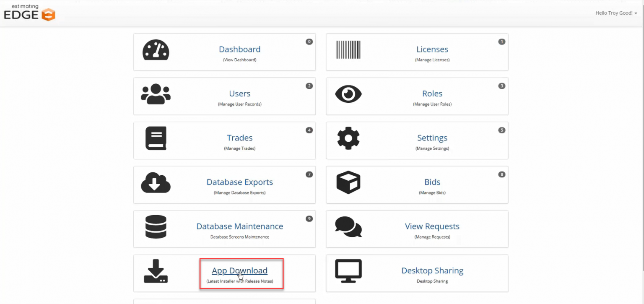
Task: Click the monitor icon for Desktop Sharing
Action: point(348,271)
